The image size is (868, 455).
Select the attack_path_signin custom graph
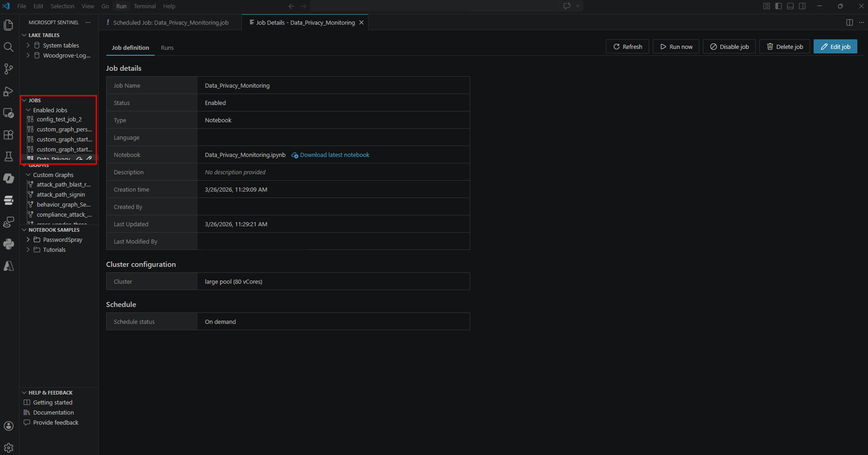tap(61, 195)
